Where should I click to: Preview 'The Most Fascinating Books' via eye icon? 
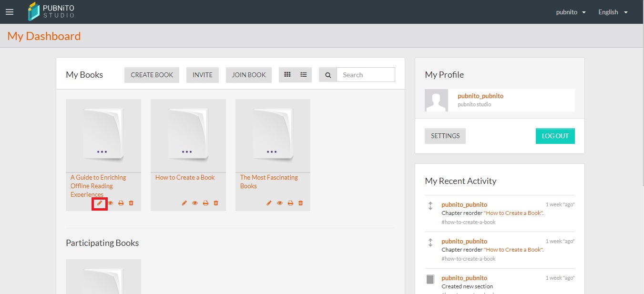pyautogui.click(x=280, y=203)
